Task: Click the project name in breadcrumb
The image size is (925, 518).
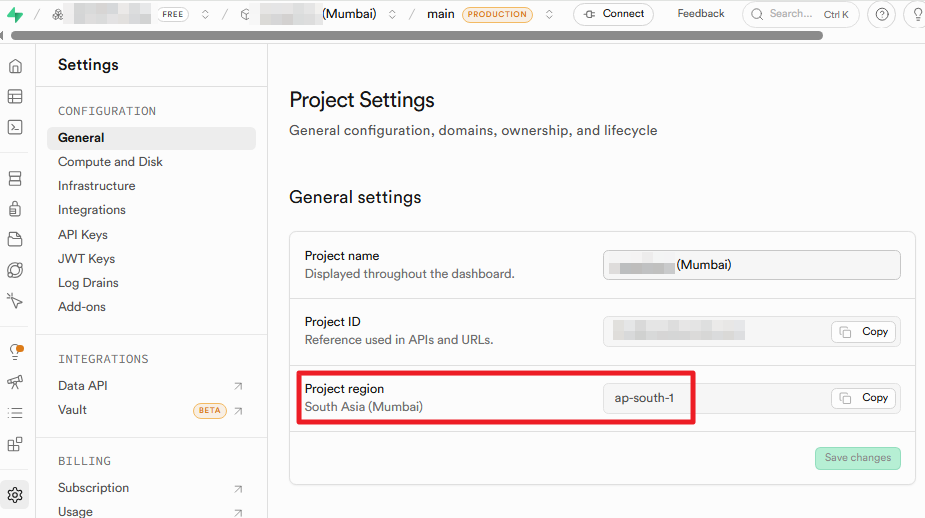Action: (x=318, y=14)
